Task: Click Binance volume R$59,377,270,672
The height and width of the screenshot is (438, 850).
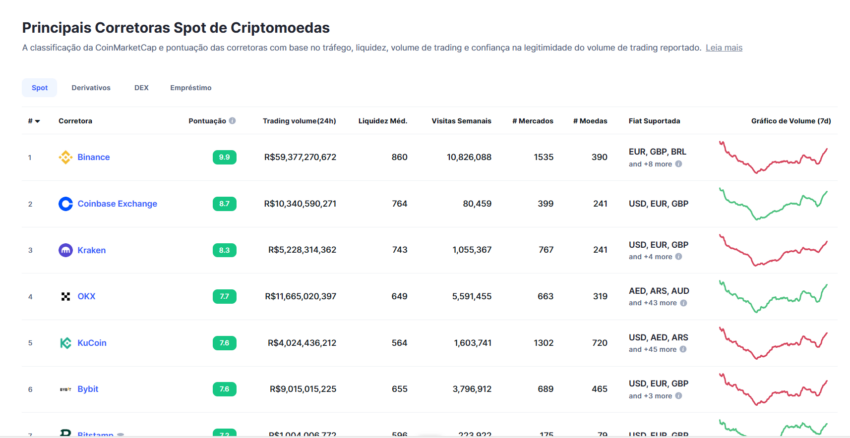Action: (x=300, y=157)
